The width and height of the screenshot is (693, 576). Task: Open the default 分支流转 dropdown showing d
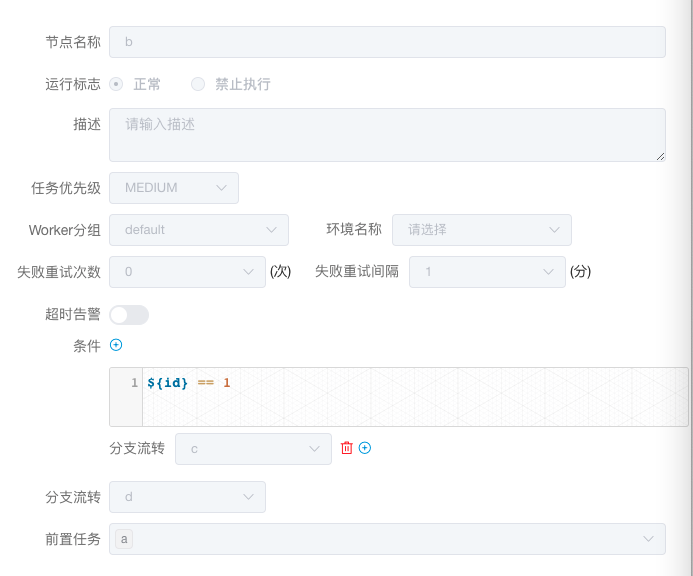[187, 497]
